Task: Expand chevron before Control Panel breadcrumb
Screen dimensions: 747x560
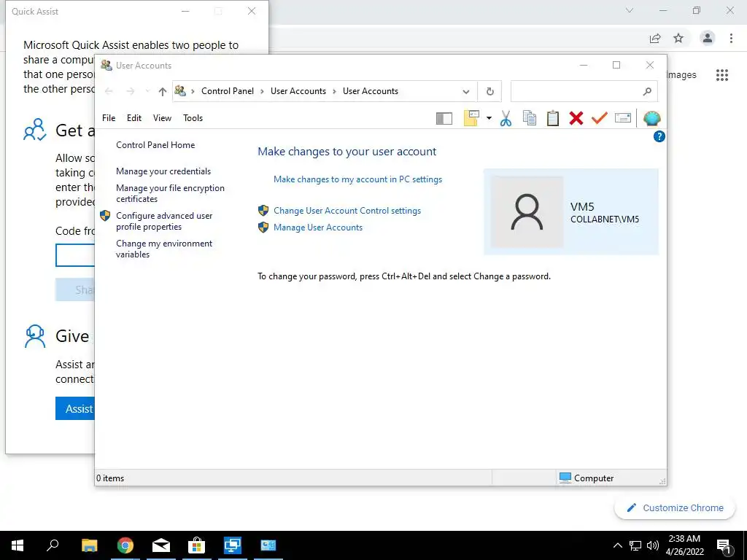Action: [x=193, y=91]
